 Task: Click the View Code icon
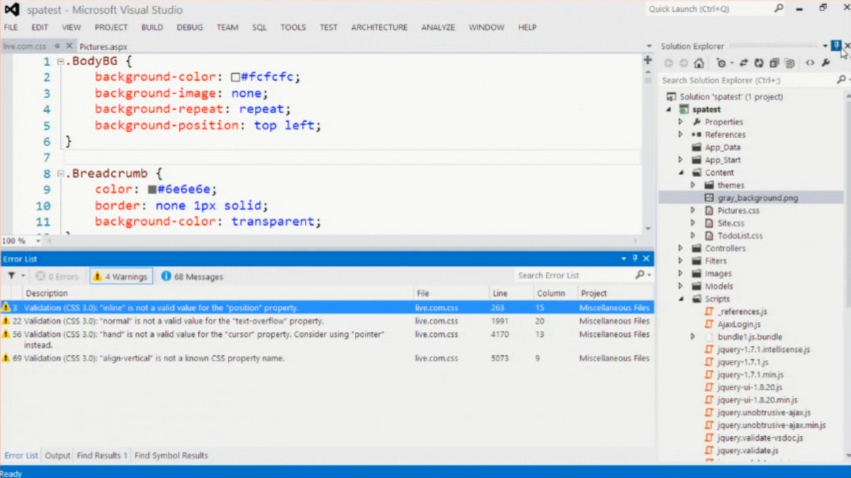810,63
